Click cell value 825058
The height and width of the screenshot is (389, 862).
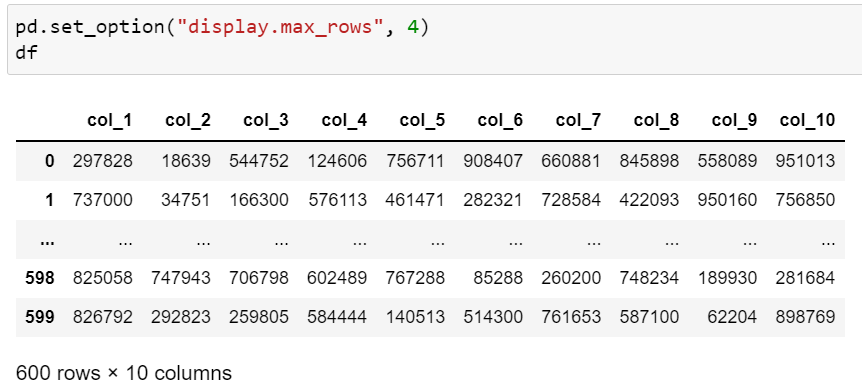pyautogui.click(x=102, y=278)
